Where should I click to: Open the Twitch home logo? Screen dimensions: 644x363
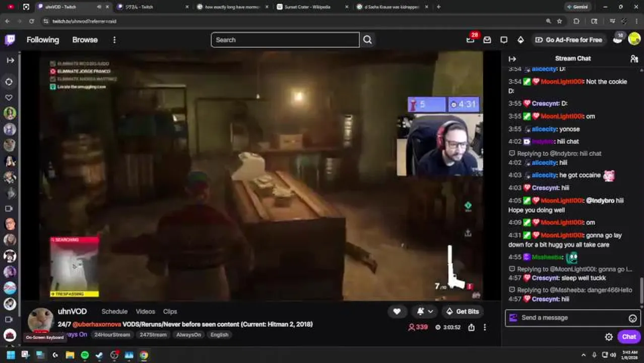(10, 40)
